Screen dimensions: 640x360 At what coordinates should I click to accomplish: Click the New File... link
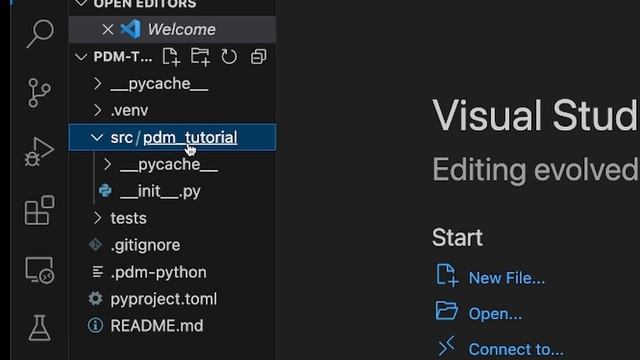point(507,278)
